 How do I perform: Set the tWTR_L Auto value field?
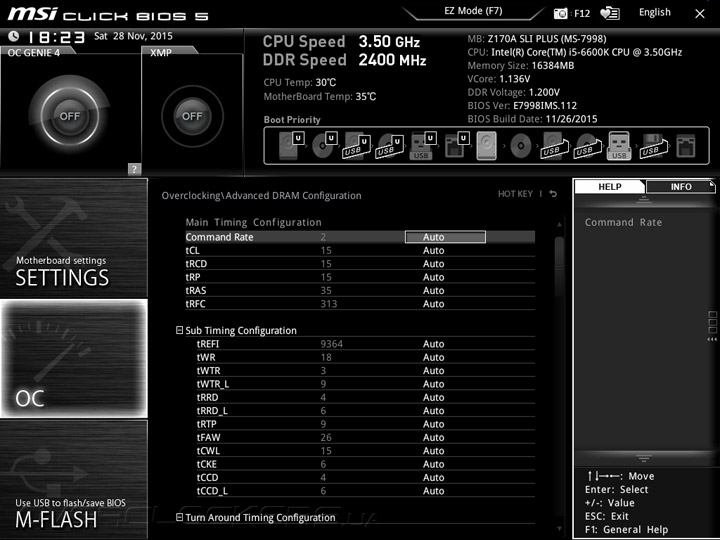433,384
